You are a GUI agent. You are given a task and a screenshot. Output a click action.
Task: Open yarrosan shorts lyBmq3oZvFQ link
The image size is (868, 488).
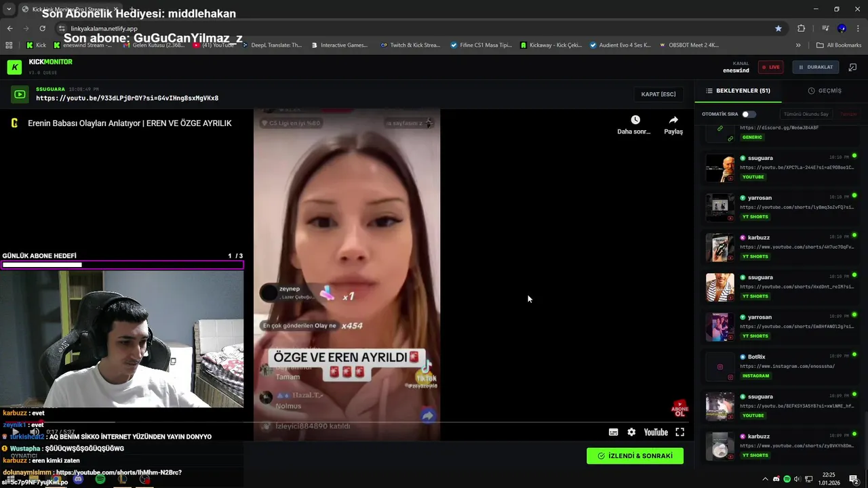click(x=796, y=207)
